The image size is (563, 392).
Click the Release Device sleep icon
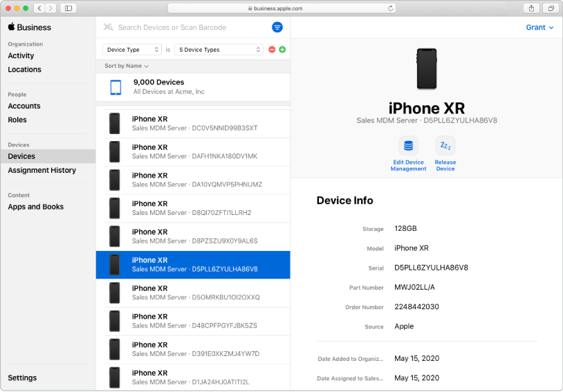tap(445, 146)
